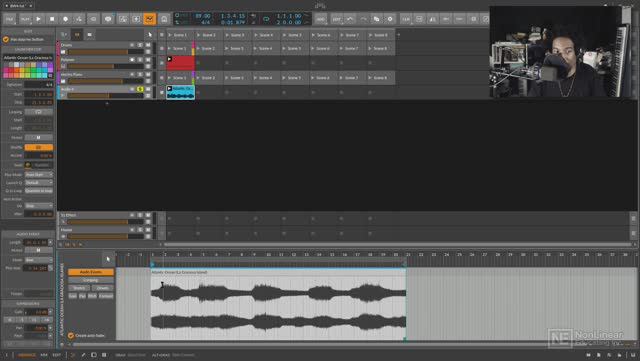
Task: Open settings gear in top toolbar
Action: (390, 19)
